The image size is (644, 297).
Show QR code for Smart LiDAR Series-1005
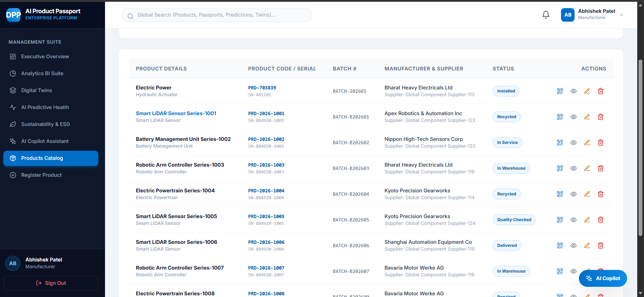point(560,220)
